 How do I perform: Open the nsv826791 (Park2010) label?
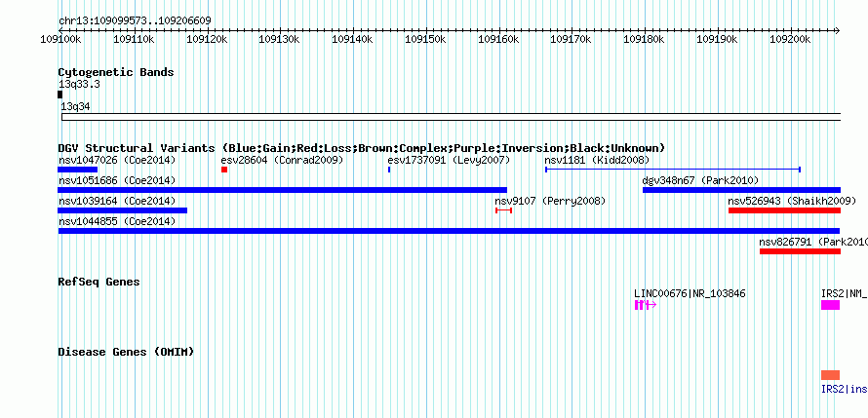(x=813, y=243)
